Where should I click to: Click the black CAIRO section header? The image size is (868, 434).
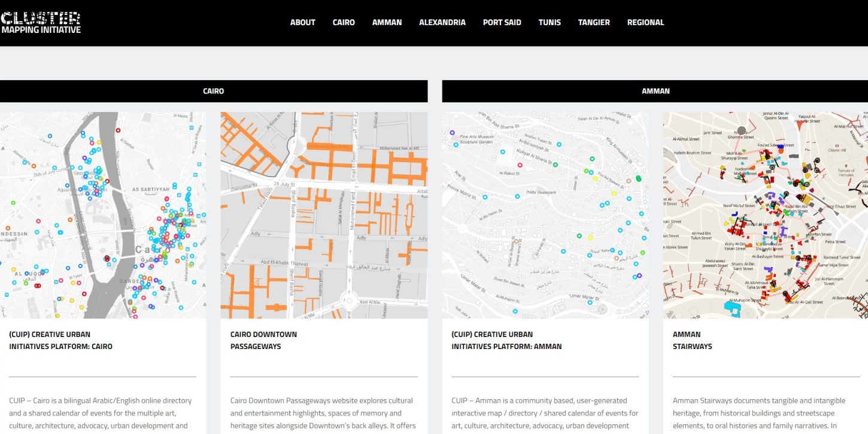[213, 91]
